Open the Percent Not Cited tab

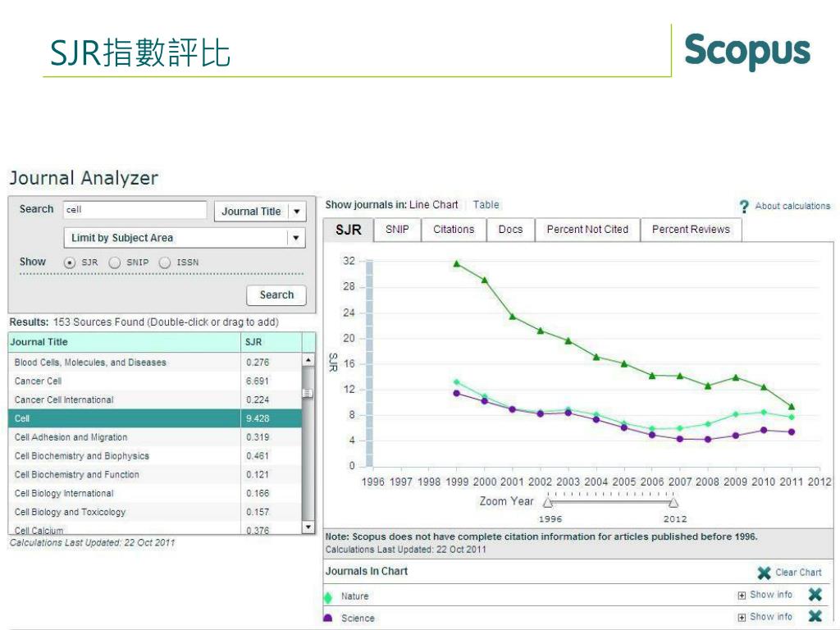tap(587, 230)
